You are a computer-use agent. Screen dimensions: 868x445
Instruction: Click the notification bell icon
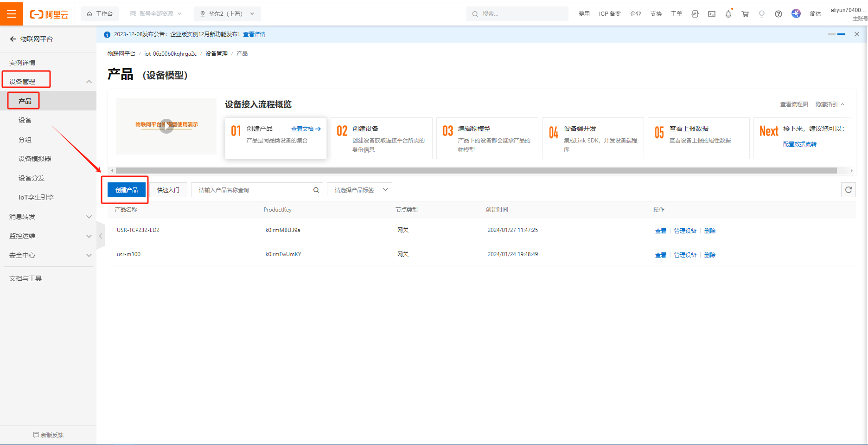click(x=728, y=14)
